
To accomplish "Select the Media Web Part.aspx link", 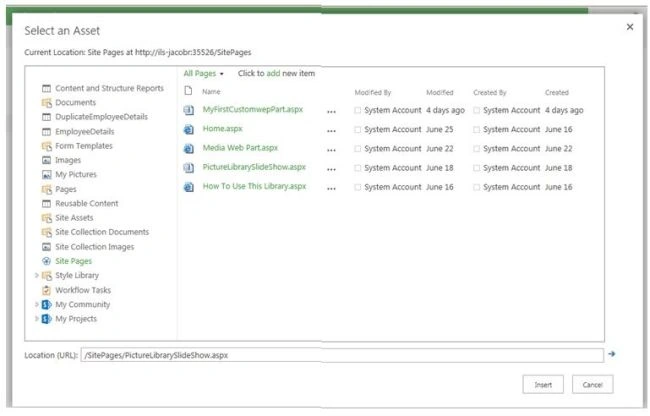I will (x=240, y=148).
